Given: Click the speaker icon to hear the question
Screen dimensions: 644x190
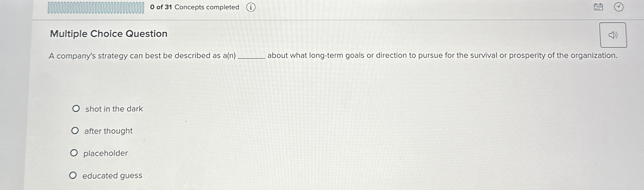Looking at the screenshot, I should coord(613,35).
